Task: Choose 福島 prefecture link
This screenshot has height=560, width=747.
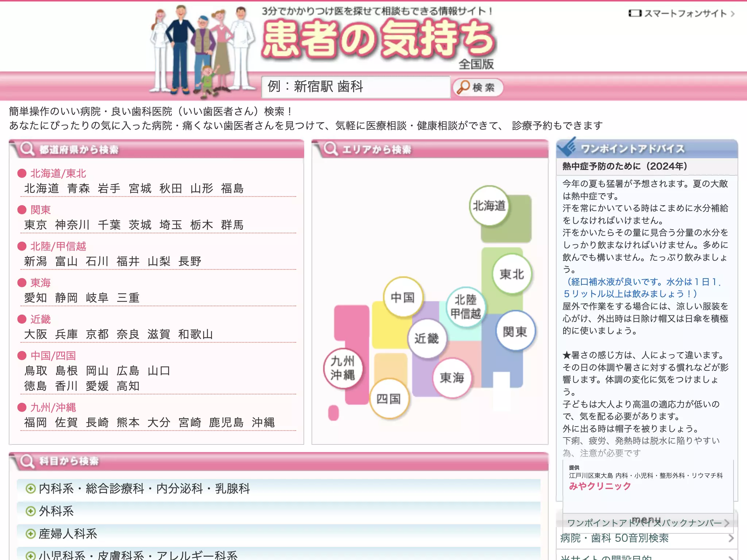Action: [232, 188]
